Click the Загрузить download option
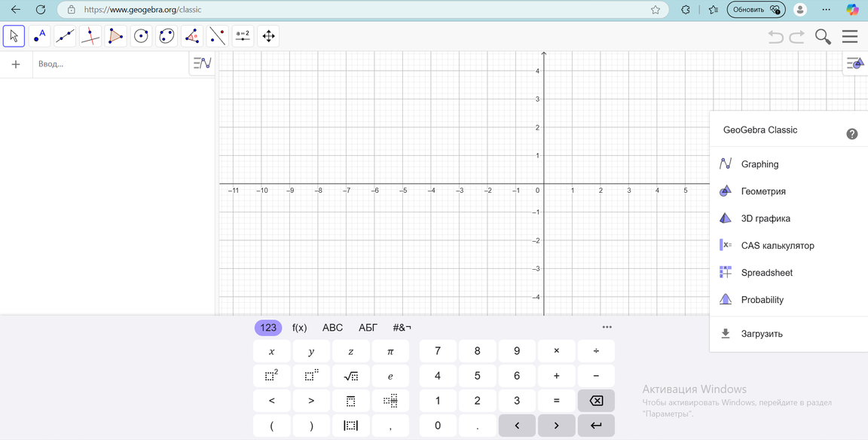Image resolution: width=868 pixels, height=440 pixels. click(x=762, y=334)
